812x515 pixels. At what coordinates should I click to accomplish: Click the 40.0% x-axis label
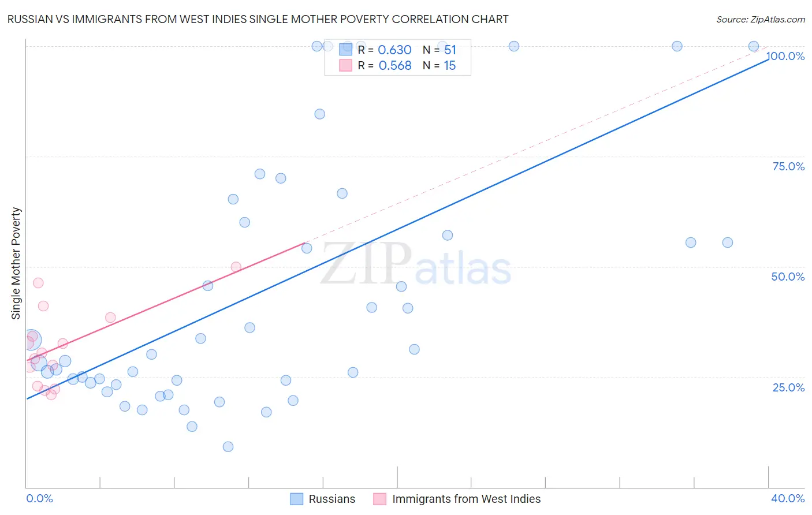(788, 498)
